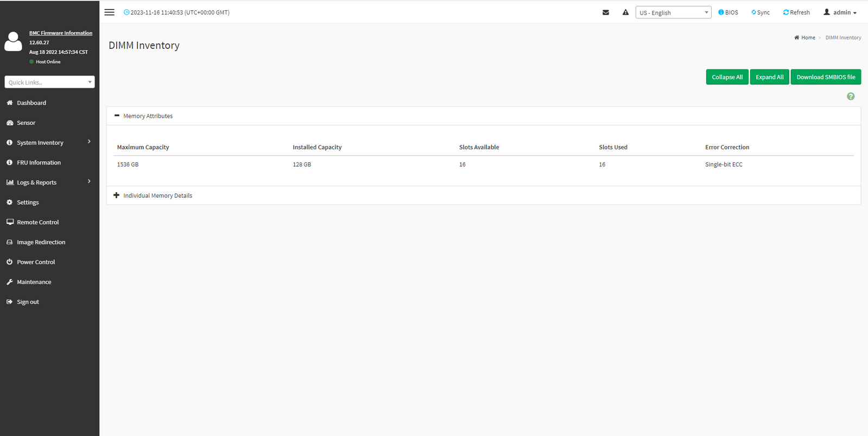Open the US - English language dropdown
The width and height of the screenshot is (868, 436).
click(x=673, y=12)
